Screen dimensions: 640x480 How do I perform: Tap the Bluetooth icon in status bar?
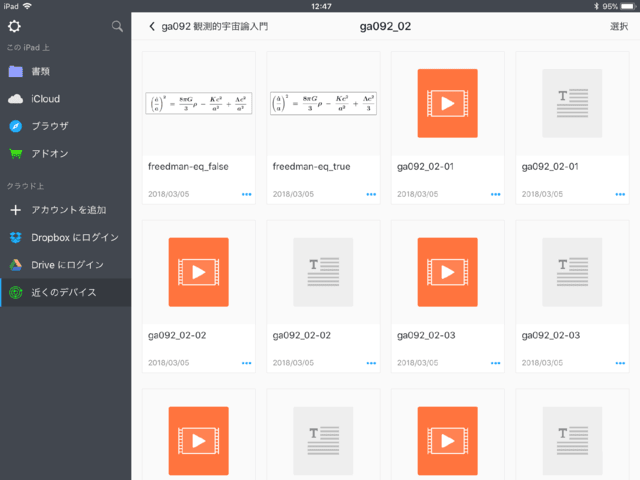tap(596, 6)
